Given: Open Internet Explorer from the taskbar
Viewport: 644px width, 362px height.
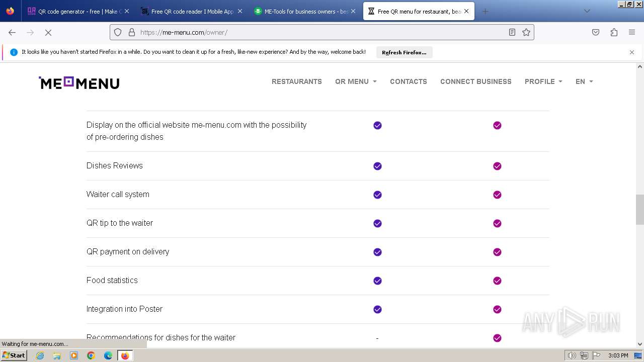Looking at the screenshot, I should 40,355.
